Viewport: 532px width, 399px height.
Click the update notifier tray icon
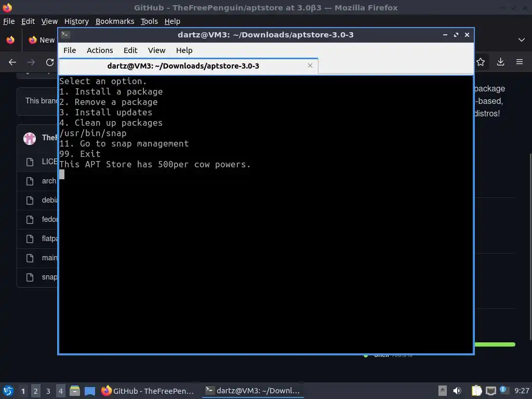point(503,390)
